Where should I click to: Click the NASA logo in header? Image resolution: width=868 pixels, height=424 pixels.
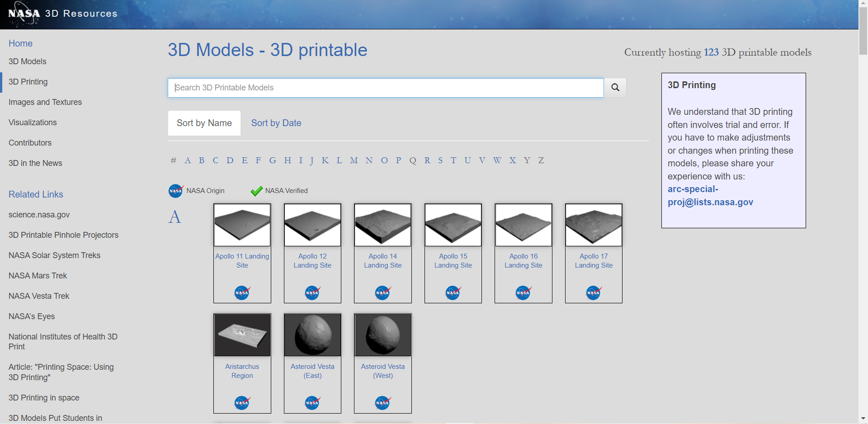coord(24,14)
